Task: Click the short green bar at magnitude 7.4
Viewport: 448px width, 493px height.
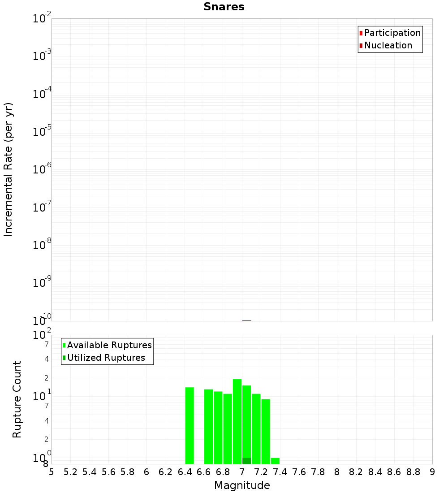Action: [275, 461]
